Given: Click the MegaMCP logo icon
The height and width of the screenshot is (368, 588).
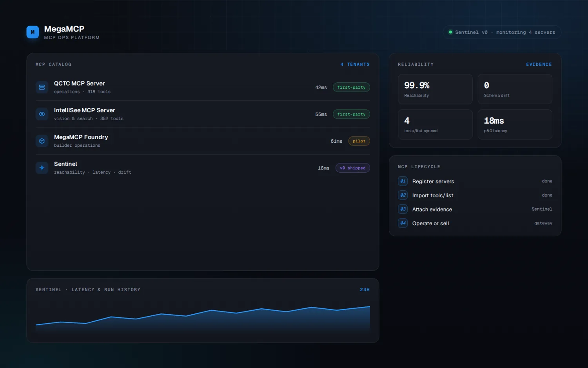Looking at the screenshot, I should (x=33, y=32).
